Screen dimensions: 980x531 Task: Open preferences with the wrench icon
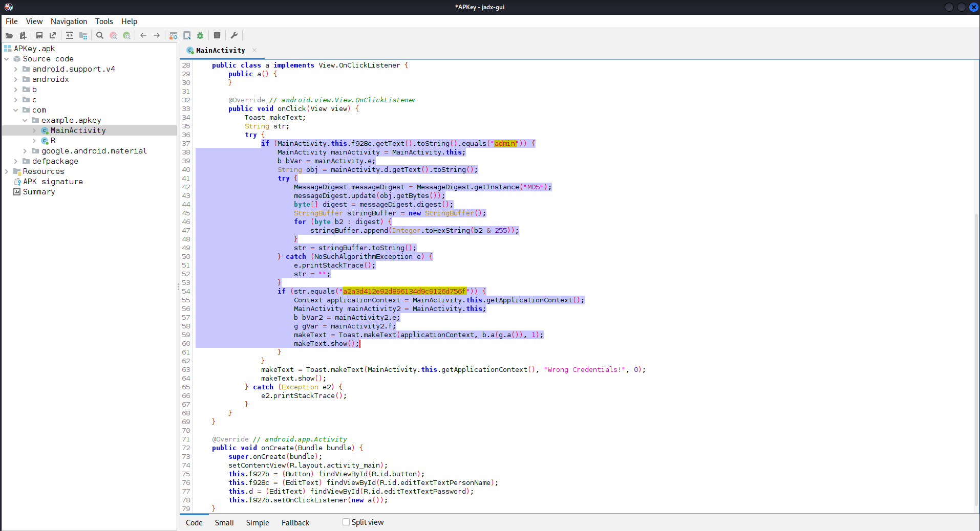pos(234,35)
